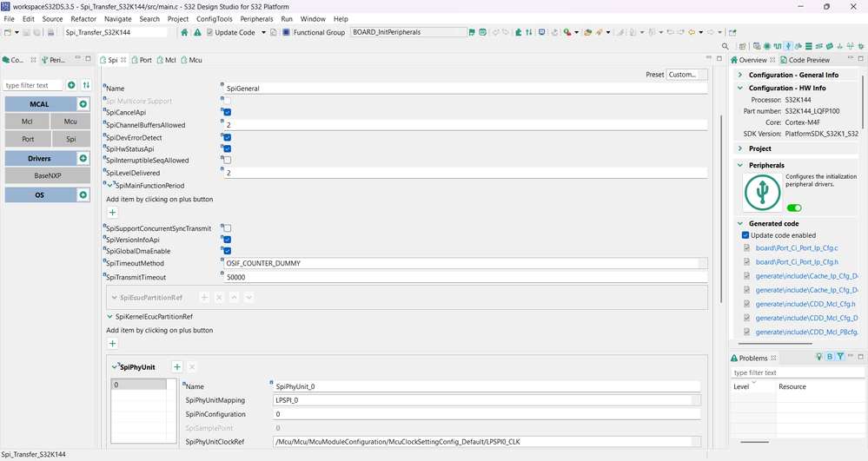Click the blue square icon before Functional Group
This screenshot has width=868, height=461.
click(x=286, y=32)
